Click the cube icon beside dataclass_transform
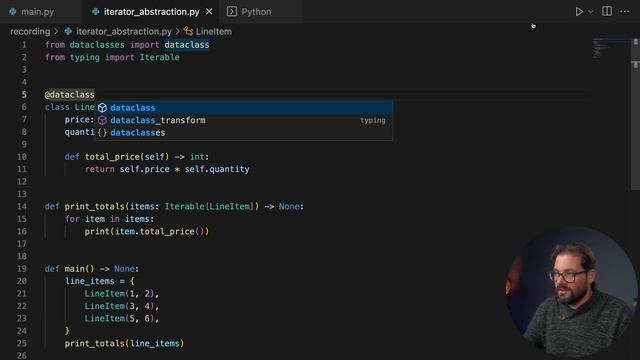This screenshot has height=360, width=640. click(x=102, y=120)
